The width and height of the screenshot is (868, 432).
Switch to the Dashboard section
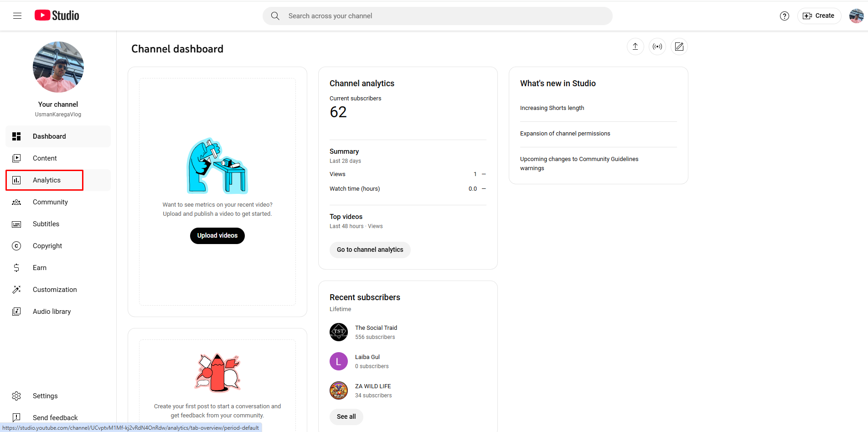click(49, 136)
